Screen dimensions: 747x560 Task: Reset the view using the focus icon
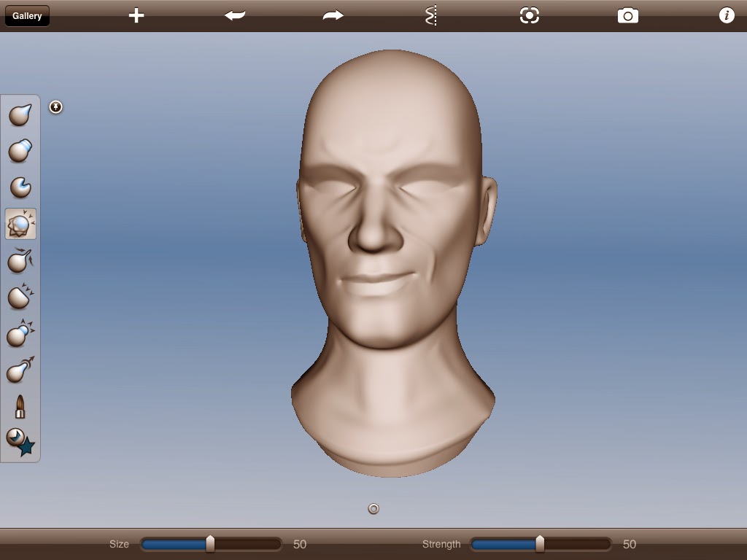pos(528,15)
